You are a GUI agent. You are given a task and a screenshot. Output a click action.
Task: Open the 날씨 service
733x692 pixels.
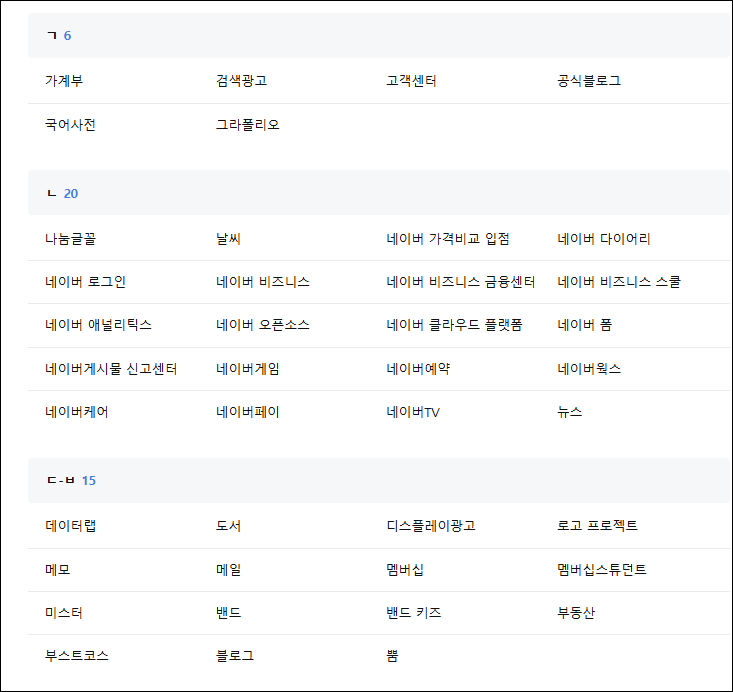click(x=228, y=239)
